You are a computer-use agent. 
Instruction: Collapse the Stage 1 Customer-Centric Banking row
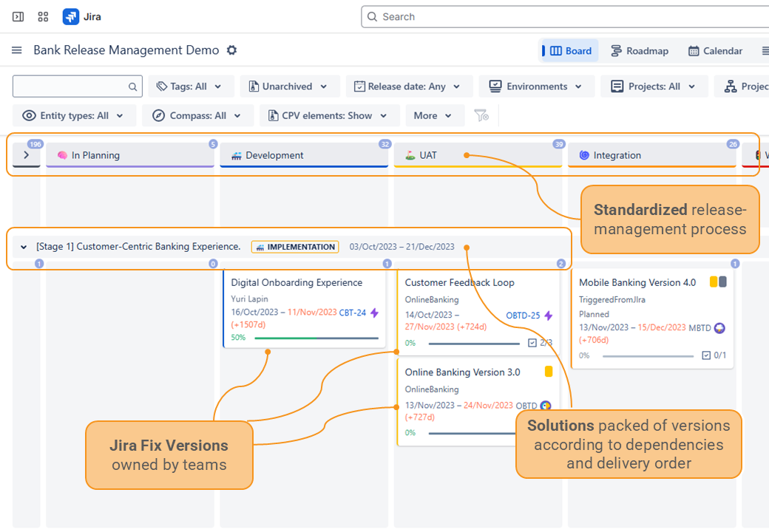[24, 247]
